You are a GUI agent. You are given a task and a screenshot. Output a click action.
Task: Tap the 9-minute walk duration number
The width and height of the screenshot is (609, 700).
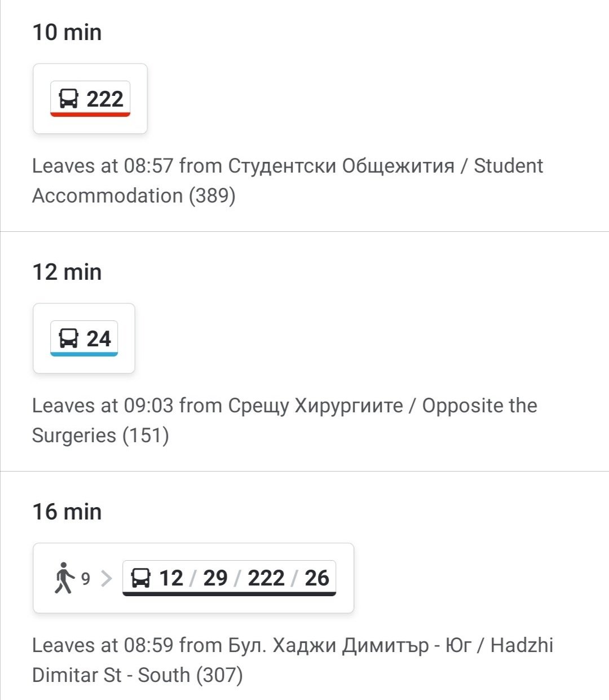point(86,579)
